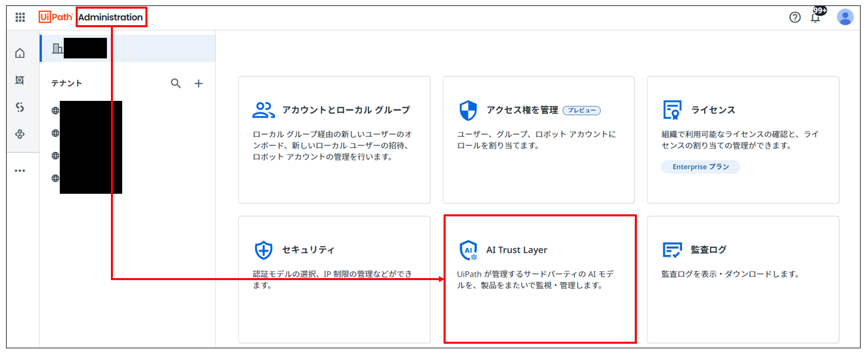
Task: Select the second tenant globe icon
Action: click(x=55, y=133)
